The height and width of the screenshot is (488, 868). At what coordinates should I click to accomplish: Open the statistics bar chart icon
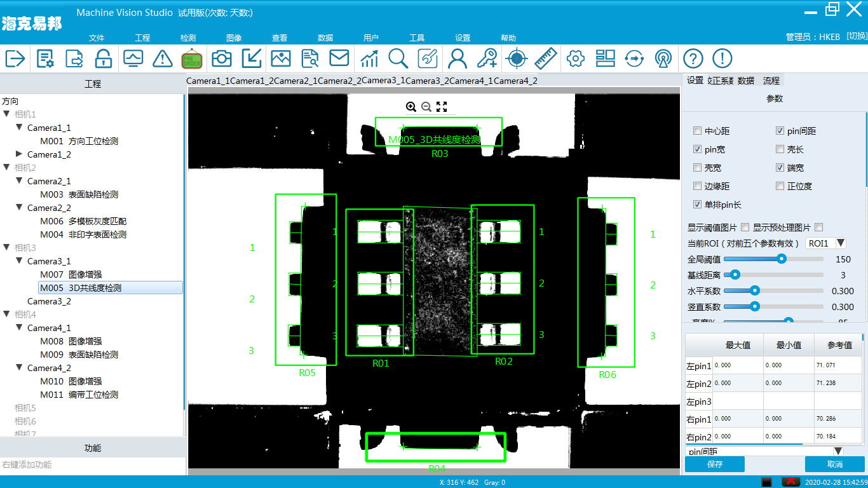tap(369, 58)
